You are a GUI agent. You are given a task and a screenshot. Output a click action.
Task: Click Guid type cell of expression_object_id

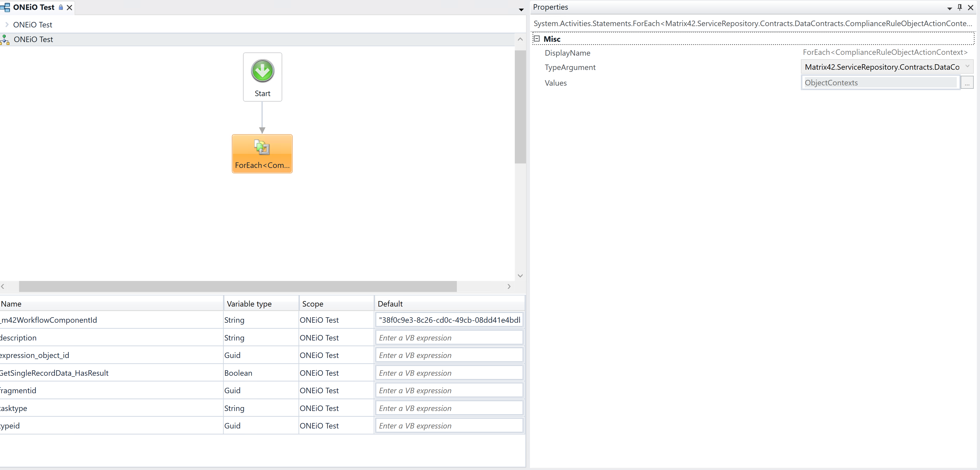point(261,355)
